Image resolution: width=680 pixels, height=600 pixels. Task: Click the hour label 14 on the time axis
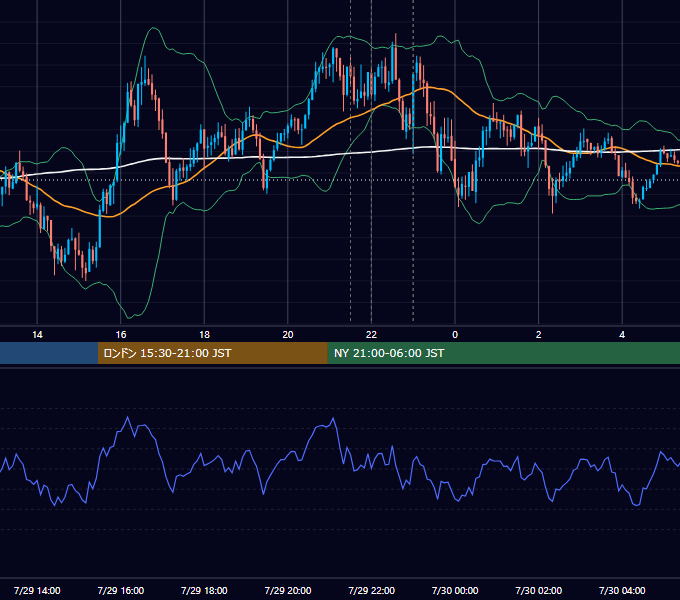[x=37, y=335]
